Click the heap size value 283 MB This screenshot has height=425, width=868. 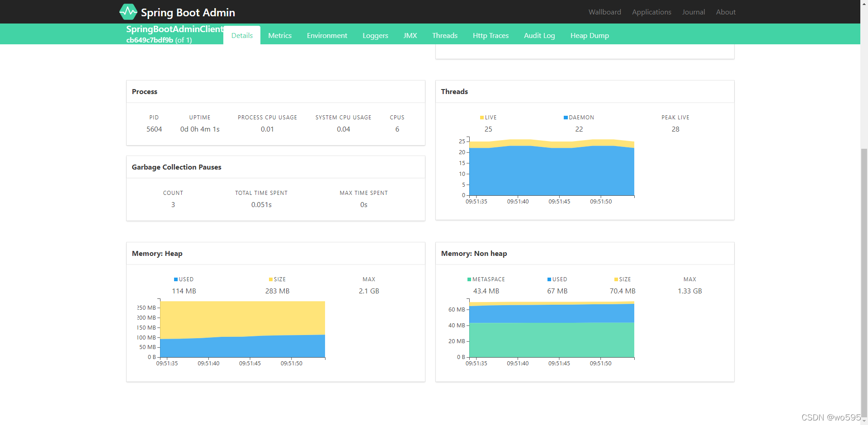point(278,291)
